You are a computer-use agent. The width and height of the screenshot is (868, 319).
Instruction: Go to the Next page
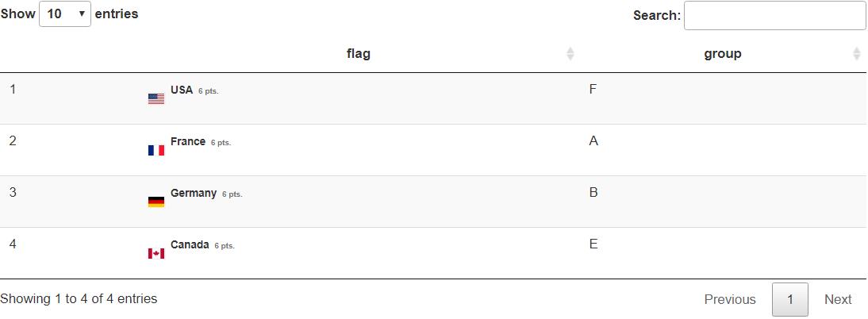pyautogui.click(x=838, y=300)
